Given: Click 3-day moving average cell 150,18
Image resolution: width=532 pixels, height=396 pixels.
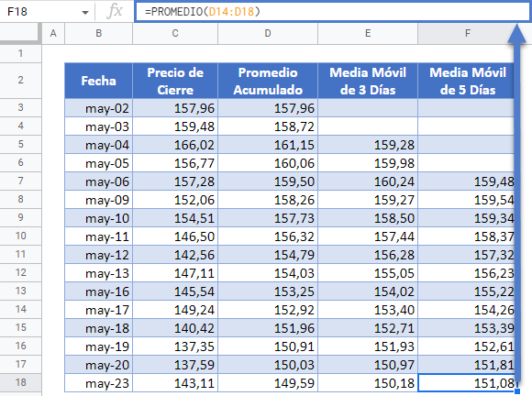Looking at the screenshot, I should pyautogui.click(x=368, y=383).
